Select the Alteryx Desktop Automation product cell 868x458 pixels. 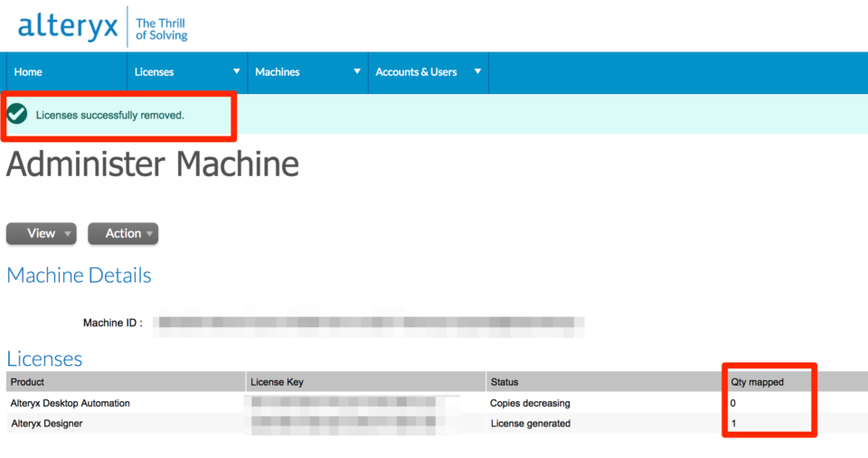71,403
